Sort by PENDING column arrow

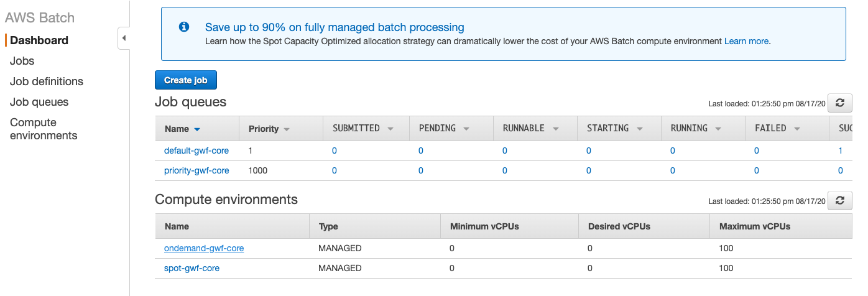(466, 129)
